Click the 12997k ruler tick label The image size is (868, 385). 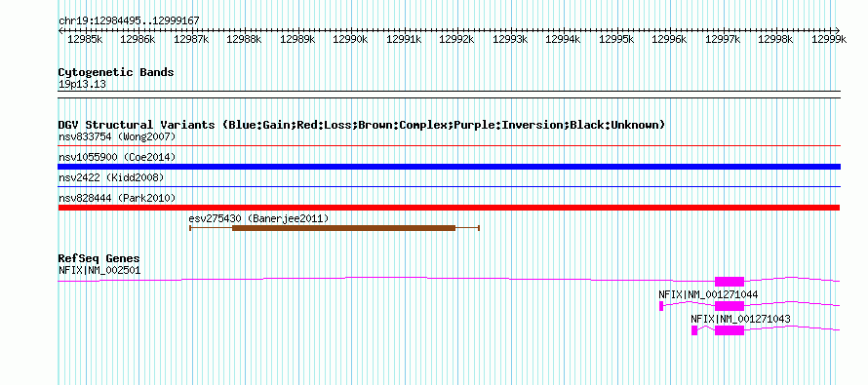click(x=723, y=39)
